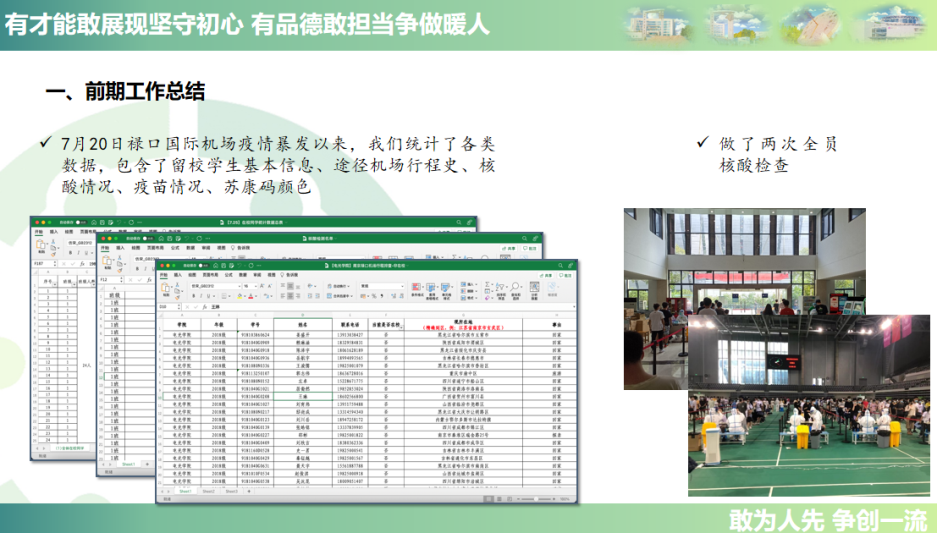This screenshot has width=937, height=533.
Task: Select Sheet2 tab in front Excel window
Action: coord(209,491)
